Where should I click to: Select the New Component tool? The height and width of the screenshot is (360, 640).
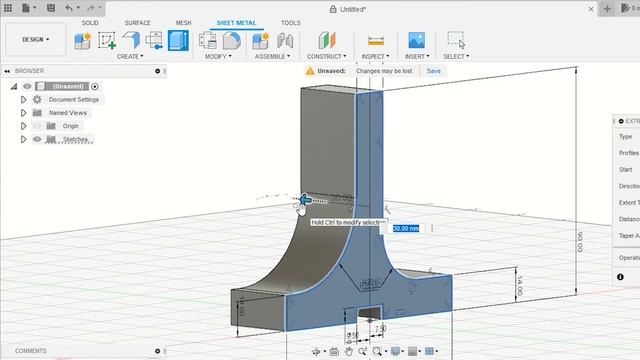83,41
